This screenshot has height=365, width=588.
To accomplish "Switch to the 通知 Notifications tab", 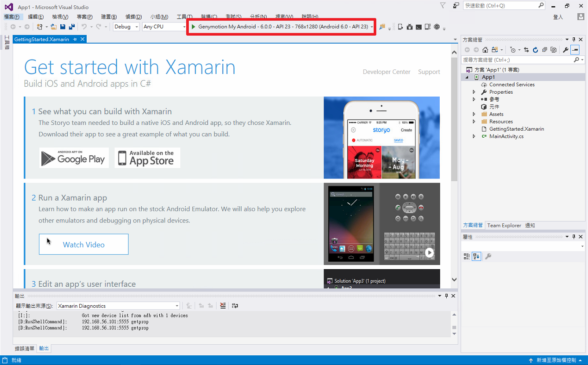I will pyautogui.click(x=530, y=225).
